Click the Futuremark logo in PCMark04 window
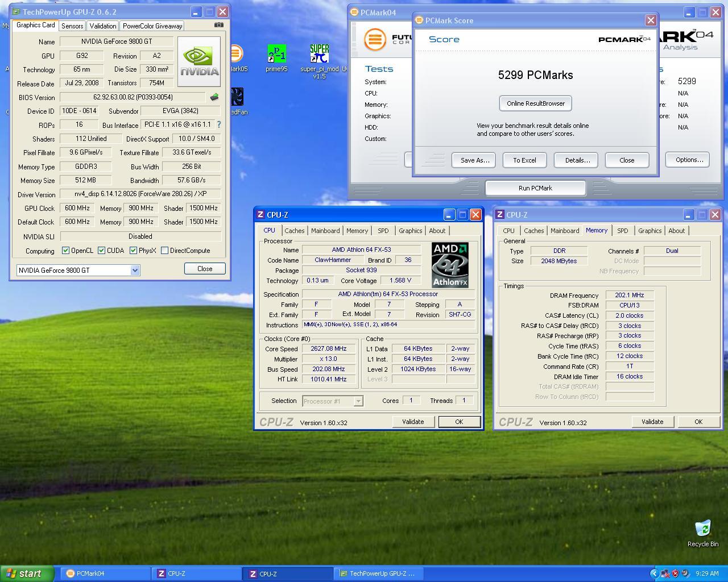The image size is (728, 582). tap(375, 39)
